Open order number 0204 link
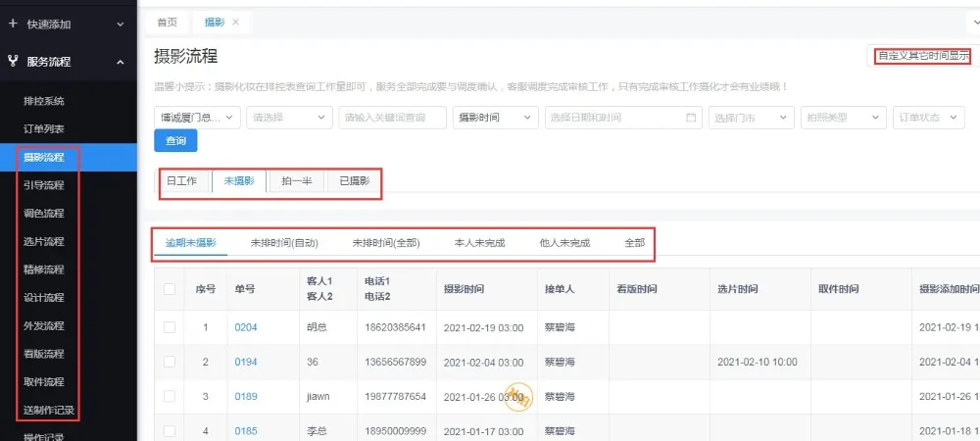This screenshot has height=441, width=980. [246, 327]
